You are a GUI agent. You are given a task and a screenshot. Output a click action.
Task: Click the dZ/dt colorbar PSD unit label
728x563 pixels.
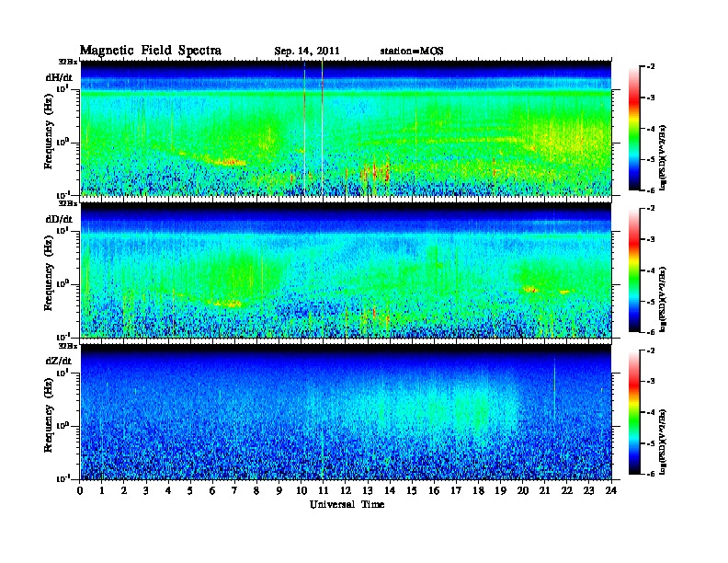click(663, 442)
